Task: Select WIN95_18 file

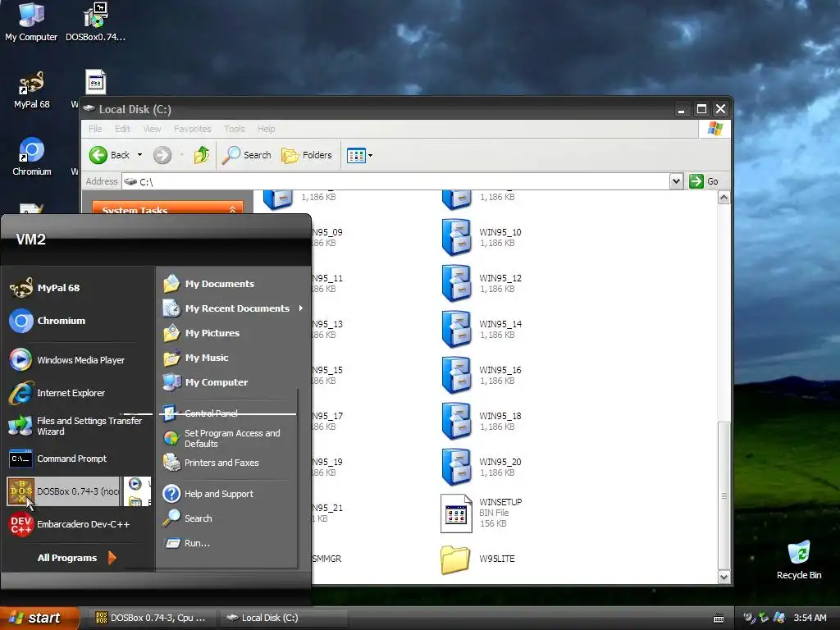Action: 482,422
